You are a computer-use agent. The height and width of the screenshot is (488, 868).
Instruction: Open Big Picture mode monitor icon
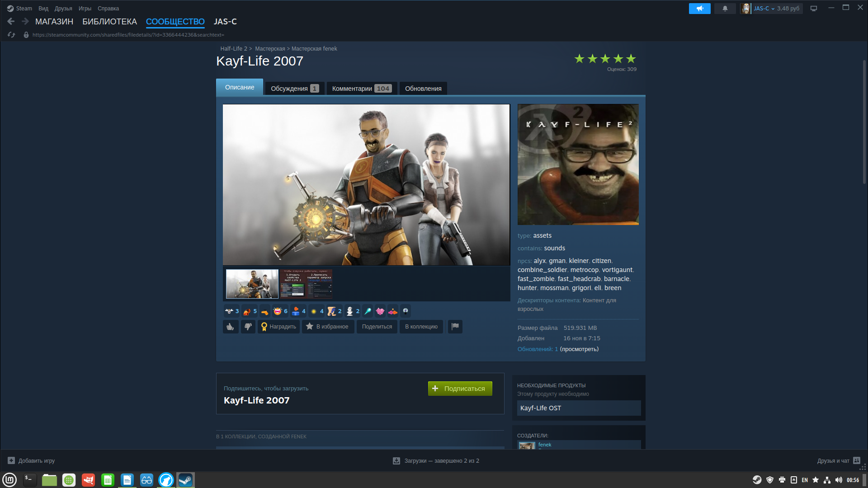[x=814, y=9]
